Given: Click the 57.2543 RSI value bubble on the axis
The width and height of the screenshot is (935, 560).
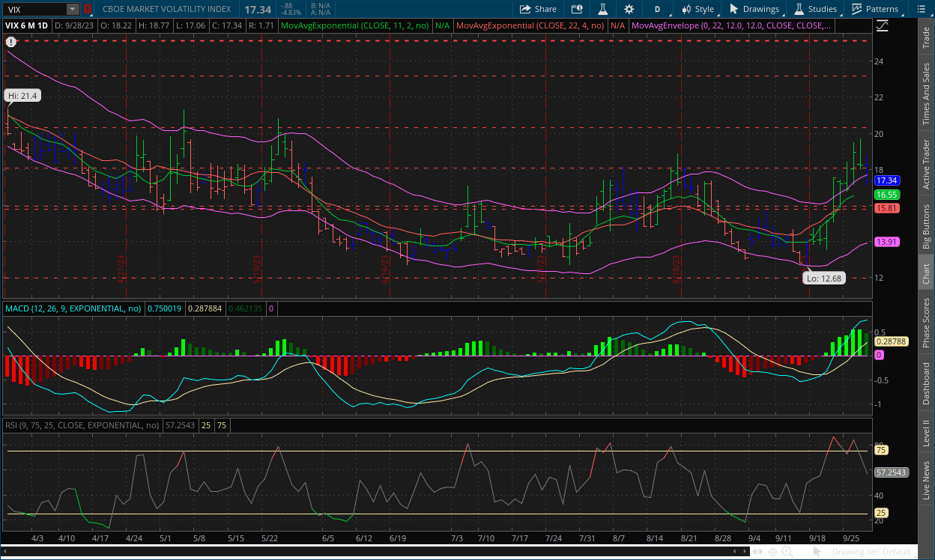Looking at the screenshot, I should pos(892,473).
